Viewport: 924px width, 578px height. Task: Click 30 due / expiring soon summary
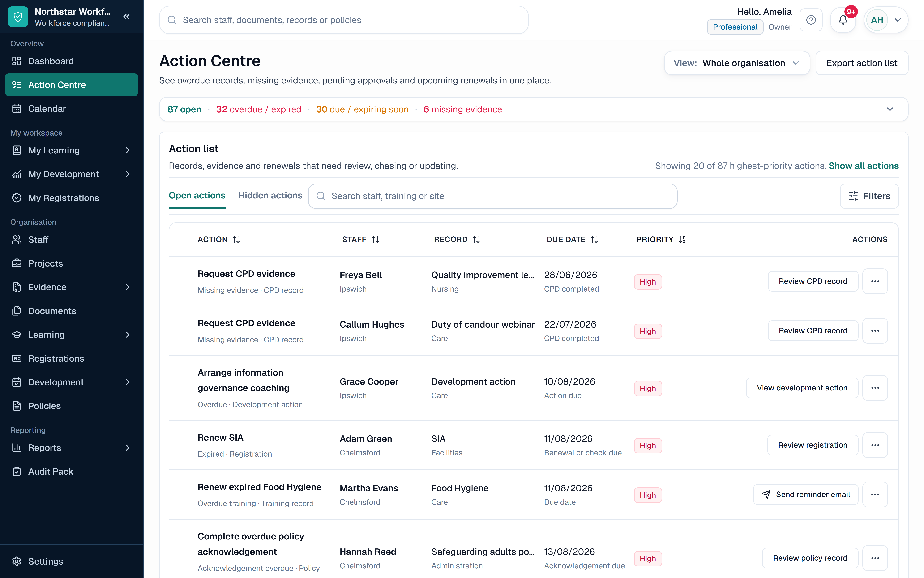coord(362,109)
